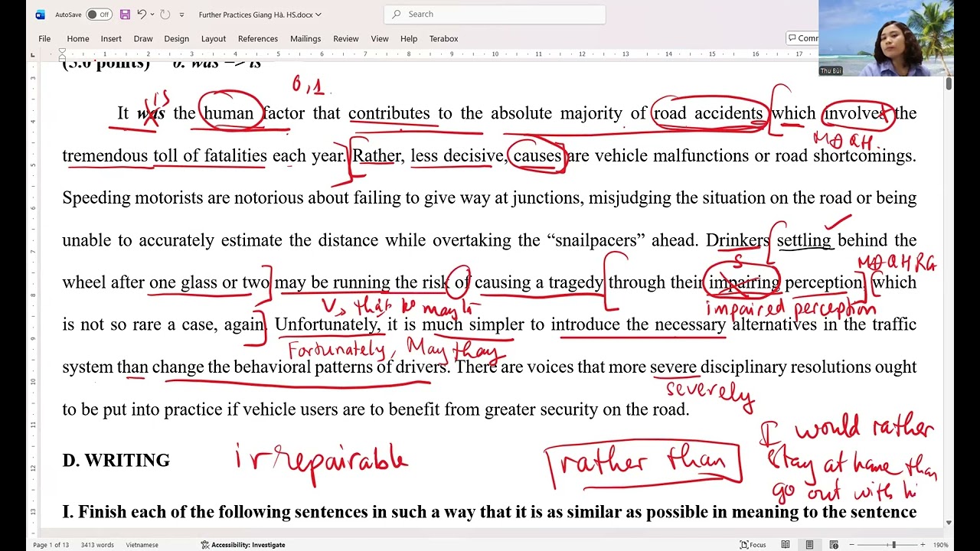
Task: Click the Thu Bùi webcam thumbnail
Action: [886, 37]
